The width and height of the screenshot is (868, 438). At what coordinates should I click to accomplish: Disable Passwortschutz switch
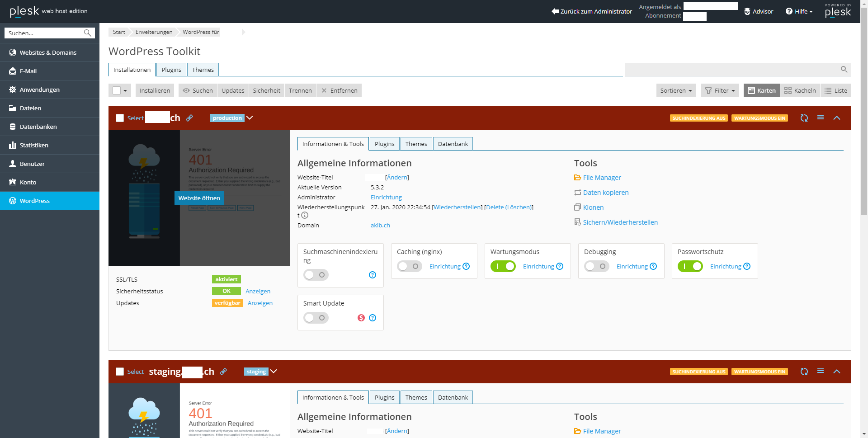point(690,266)
